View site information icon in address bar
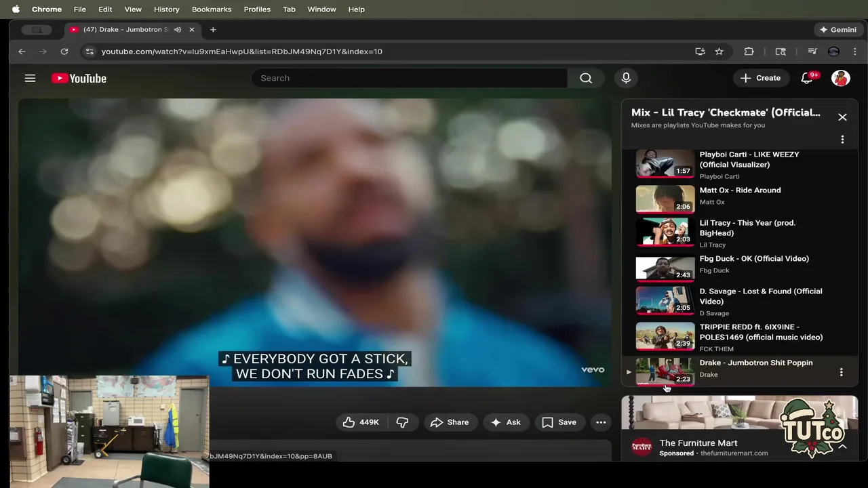The width and height of the screenshot is (868, 488). coord(89,52)
